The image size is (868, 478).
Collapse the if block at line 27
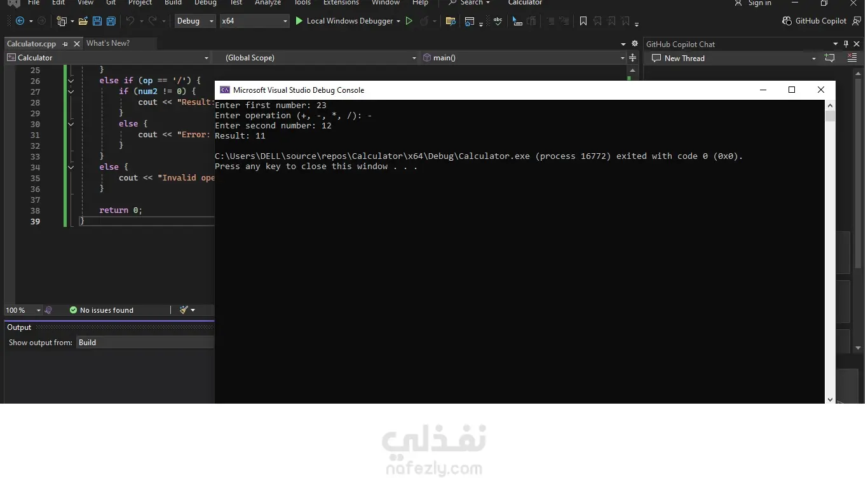coord(71,92)
